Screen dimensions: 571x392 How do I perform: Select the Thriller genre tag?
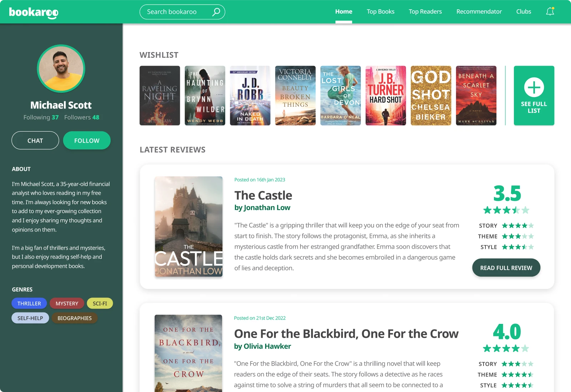point(29,303)
